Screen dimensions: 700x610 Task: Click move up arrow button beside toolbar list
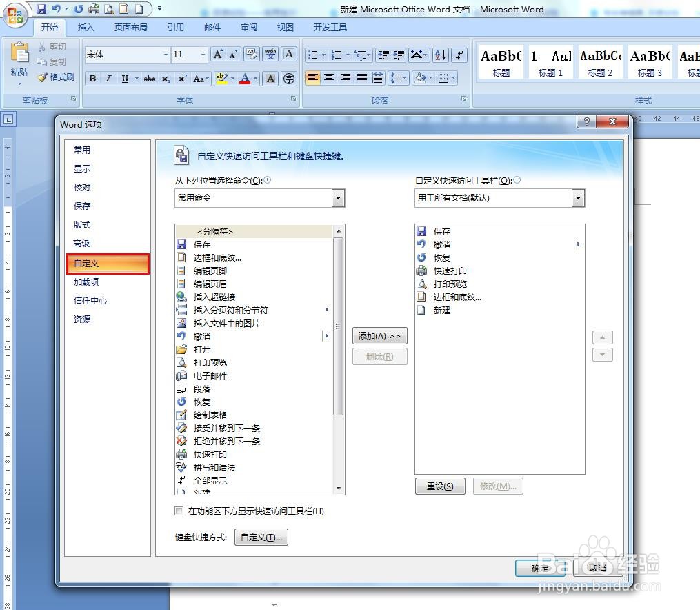point(602,337)
